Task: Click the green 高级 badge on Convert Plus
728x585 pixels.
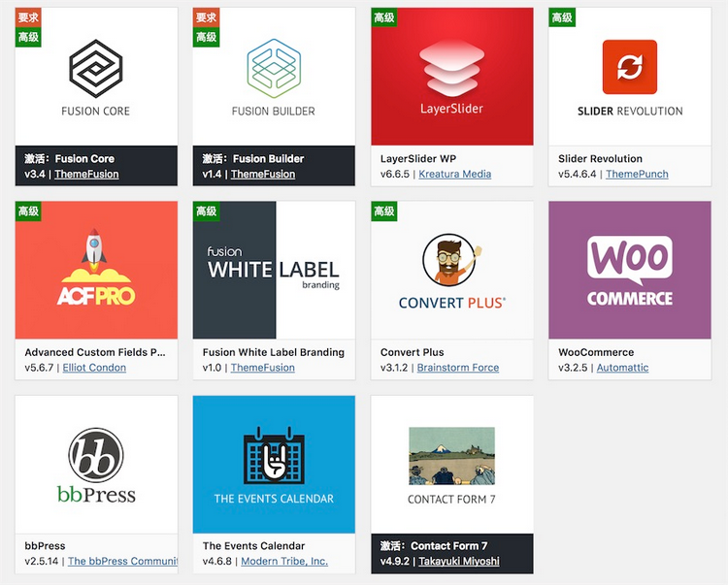Action: [x=384, y=211]
